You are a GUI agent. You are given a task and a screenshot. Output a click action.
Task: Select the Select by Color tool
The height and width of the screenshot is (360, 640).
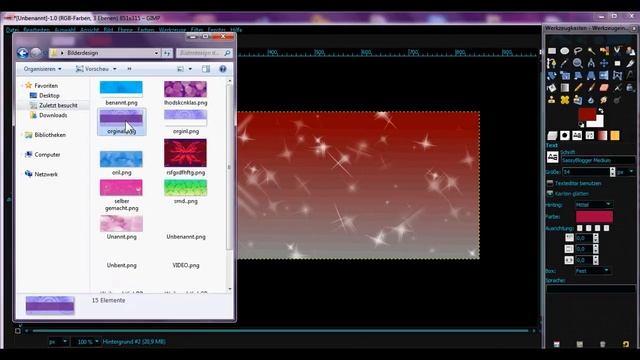click(x=604, y=51)
